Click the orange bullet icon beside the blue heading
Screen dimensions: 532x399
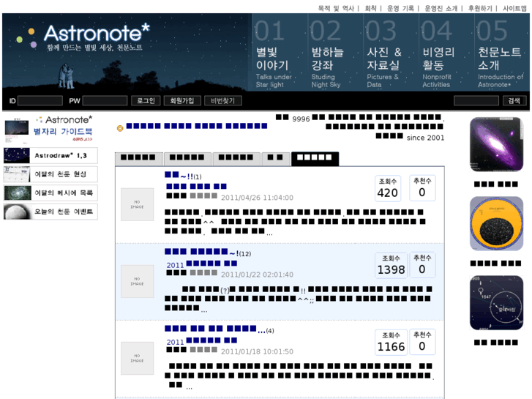120,128
